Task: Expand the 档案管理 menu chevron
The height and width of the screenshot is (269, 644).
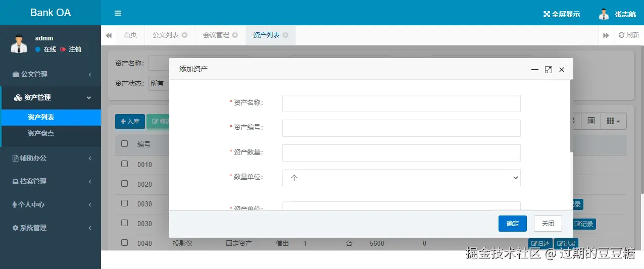Action: (x=89, y=182)
